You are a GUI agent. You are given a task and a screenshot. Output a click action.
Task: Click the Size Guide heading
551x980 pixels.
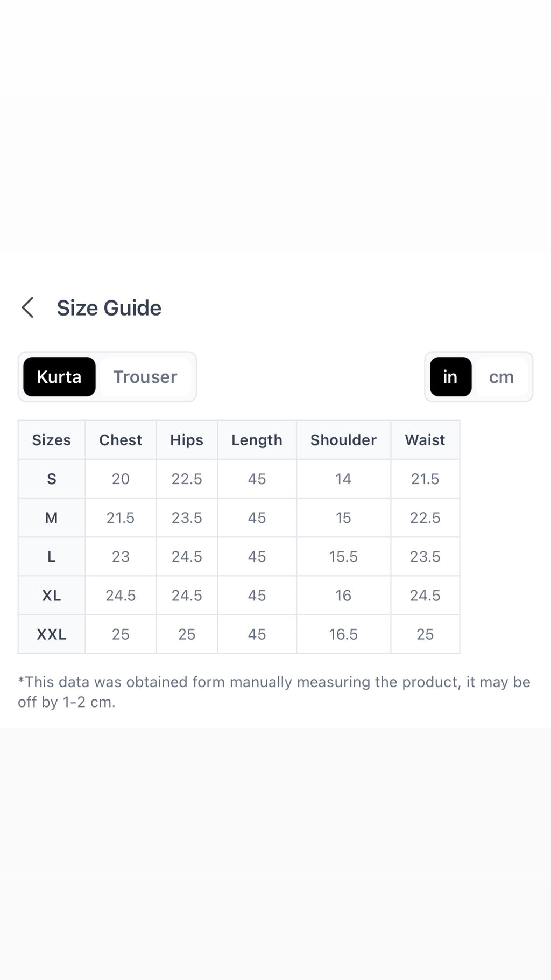click(109, 308)
